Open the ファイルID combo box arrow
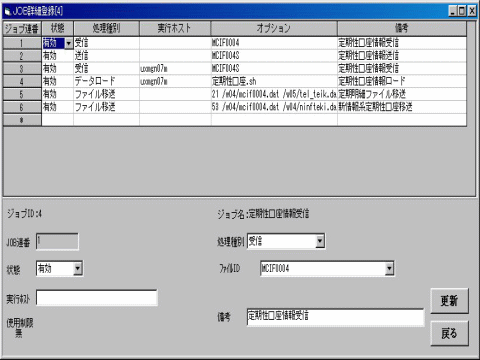 tap(389, 268)
